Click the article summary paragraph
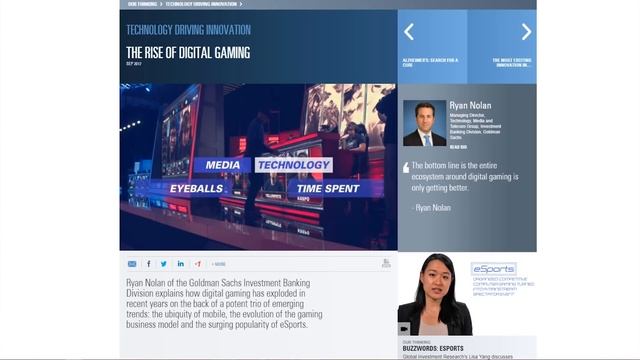This screenshot has width=640, height=360. tap(224, 304)
